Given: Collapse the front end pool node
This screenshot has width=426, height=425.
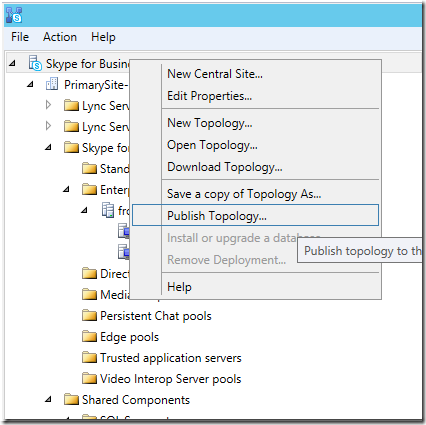Looking at the screenshot, I should pyautogui.click(x=84, y=210).
